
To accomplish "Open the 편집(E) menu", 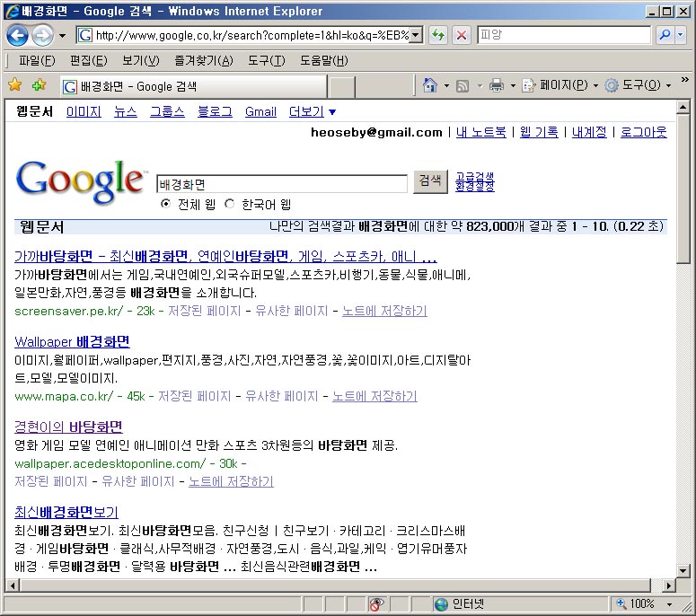I will pyautogui.click(x=89, y=60).
